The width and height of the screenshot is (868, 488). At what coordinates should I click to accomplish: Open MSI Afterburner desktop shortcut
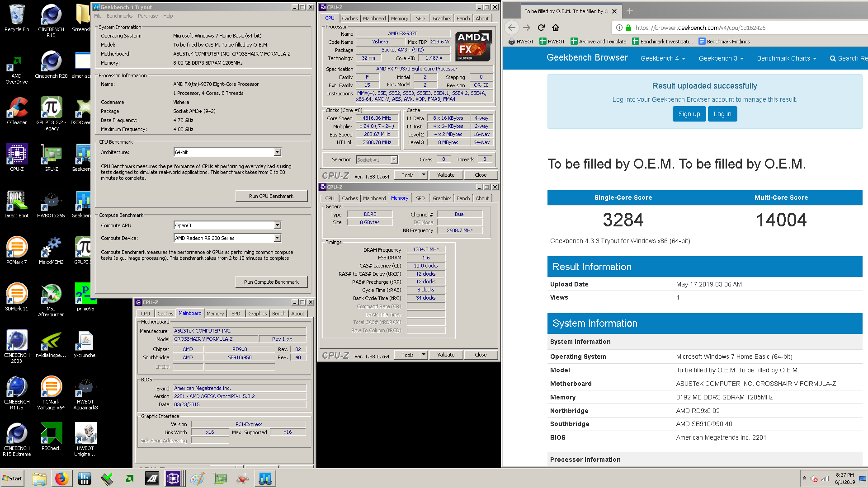51,300
